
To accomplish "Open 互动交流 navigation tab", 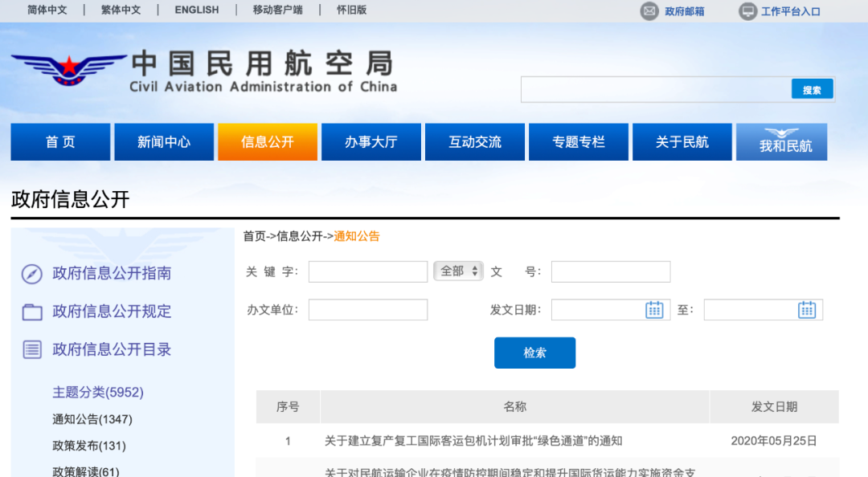I will (475, 142).
